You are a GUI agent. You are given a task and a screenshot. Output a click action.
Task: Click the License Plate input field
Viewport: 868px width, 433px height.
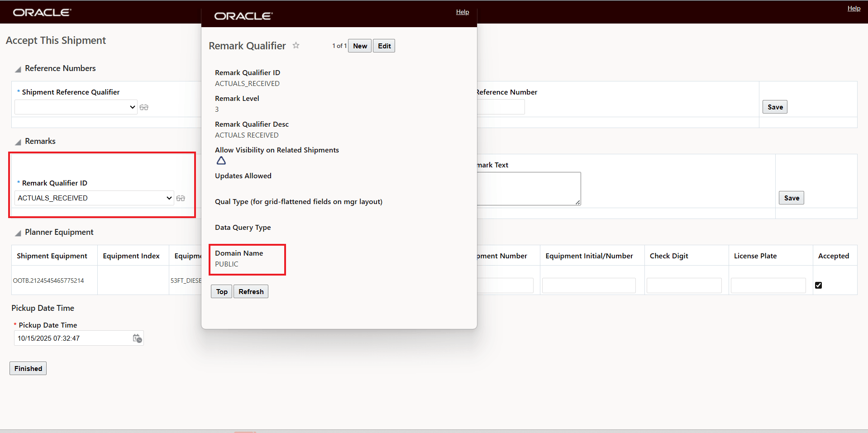[x=768, y=285]
